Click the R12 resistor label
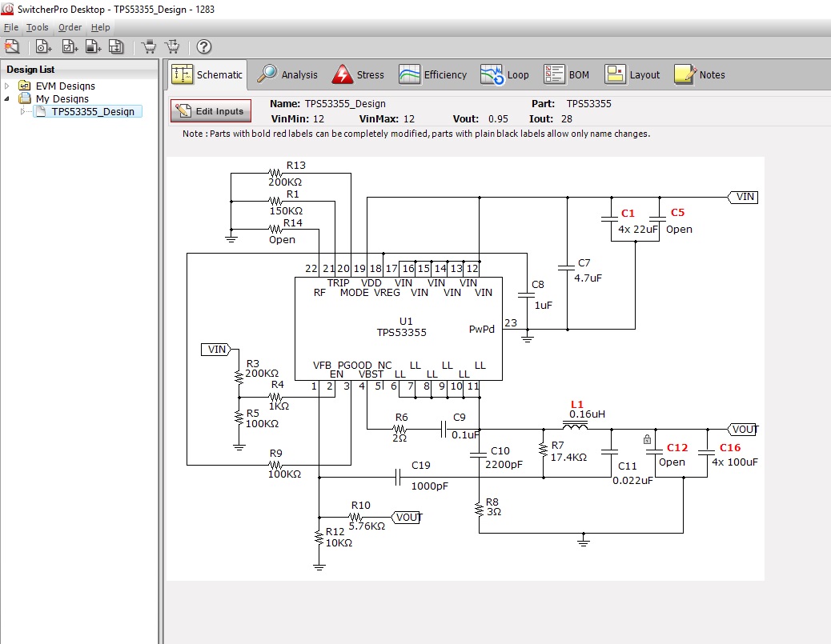831x644 pixels. coord(335,531)
